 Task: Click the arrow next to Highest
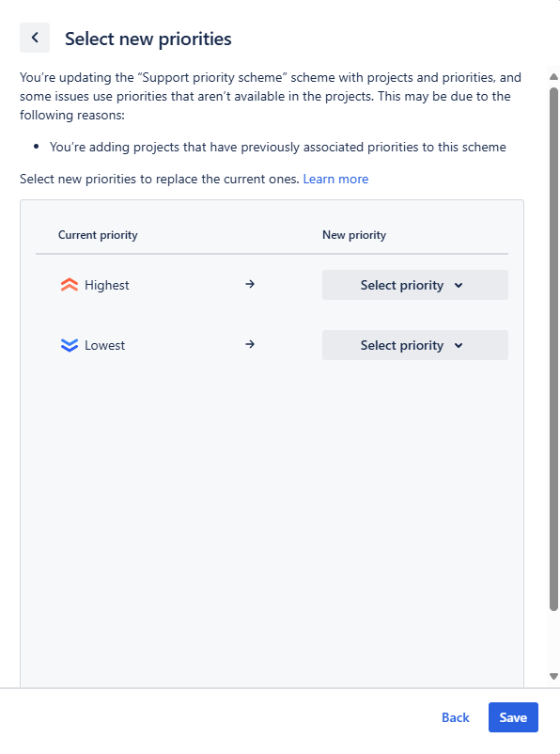[x=250, y=284]
